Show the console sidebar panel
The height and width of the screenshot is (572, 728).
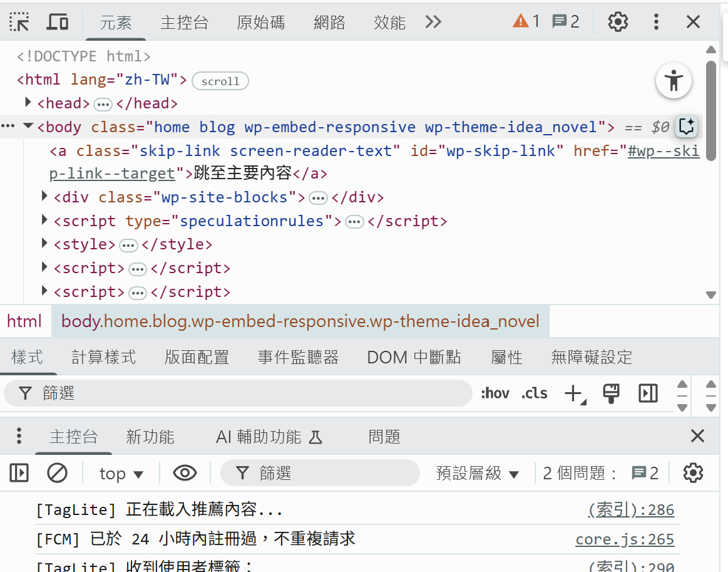click(x=19, y=473)
